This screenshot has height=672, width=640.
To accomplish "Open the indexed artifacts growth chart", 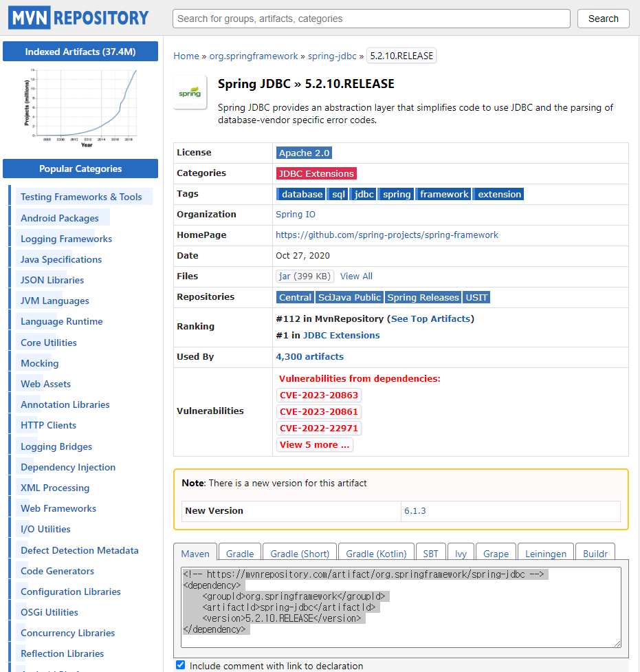I will [x=80, y=109].
